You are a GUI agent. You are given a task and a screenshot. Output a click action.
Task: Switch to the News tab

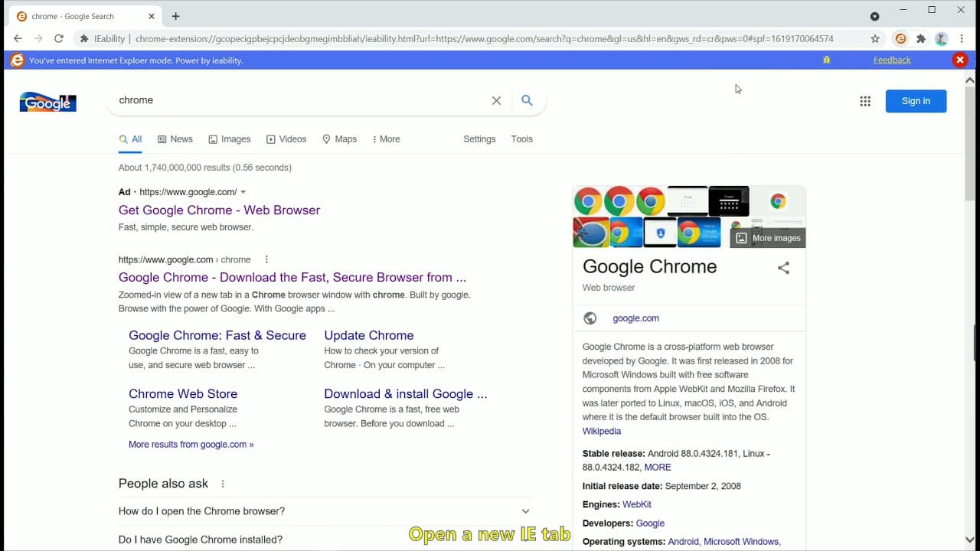175,139
